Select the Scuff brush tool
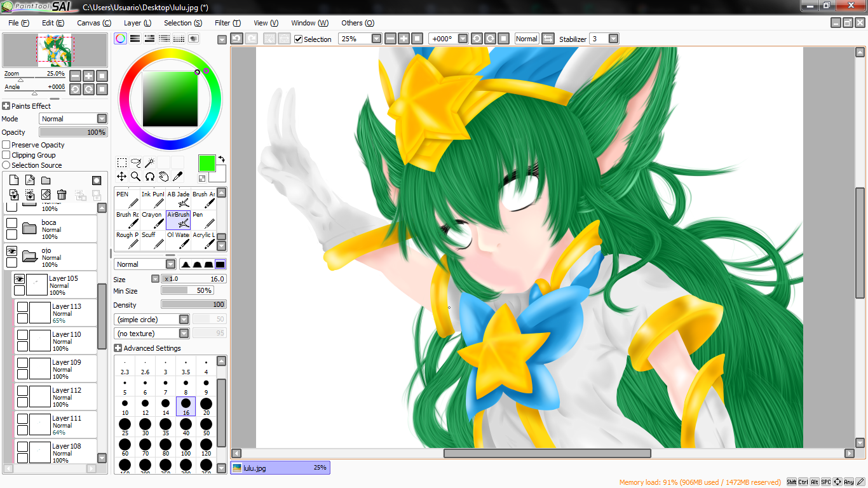The height and width of the screenshot is (488, 868). coord(153,240)
